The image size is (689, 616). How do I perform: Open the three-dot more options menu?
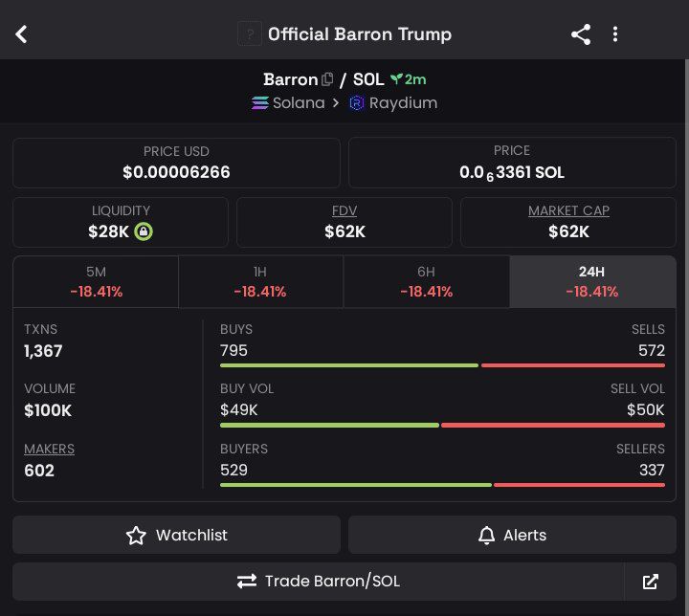click(615, 34)
